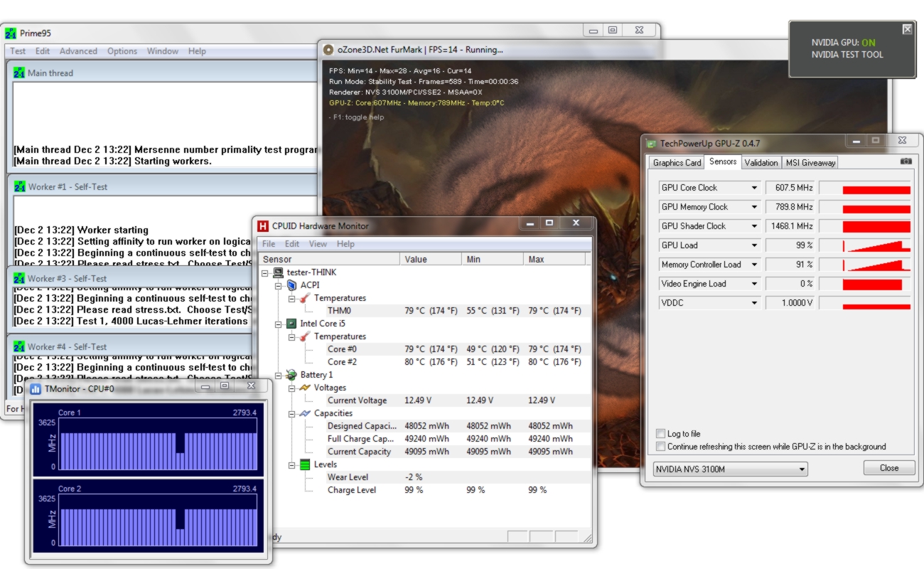Screen dimensions: 924x569
Task: Collapse the tester-THINK tree node
Action: (266, 272)
